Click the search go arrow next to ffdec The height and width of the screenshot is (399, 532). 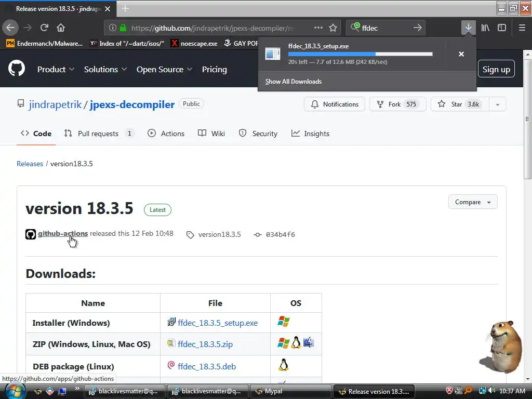tap(418, 28)
